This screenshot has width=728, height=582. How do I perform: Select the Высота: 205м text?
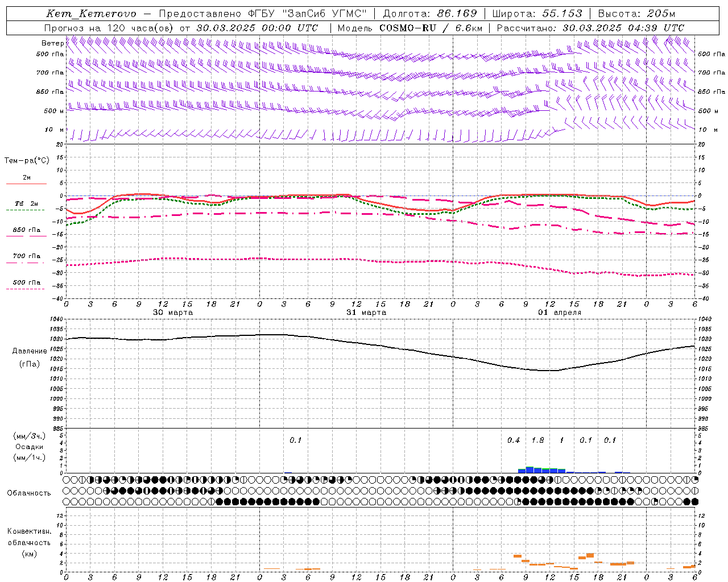coord(636,14)
